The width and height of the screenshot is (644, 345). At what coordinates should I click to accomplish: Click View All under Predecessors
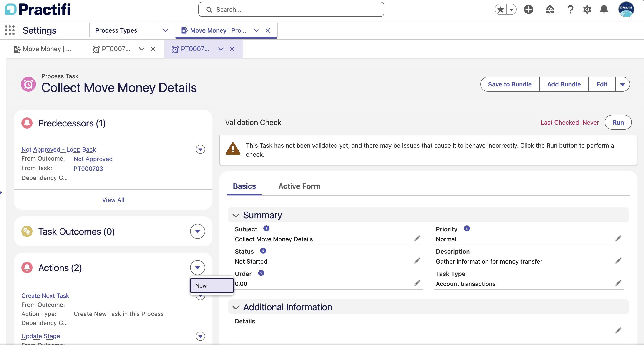click(x=113, y=200)
